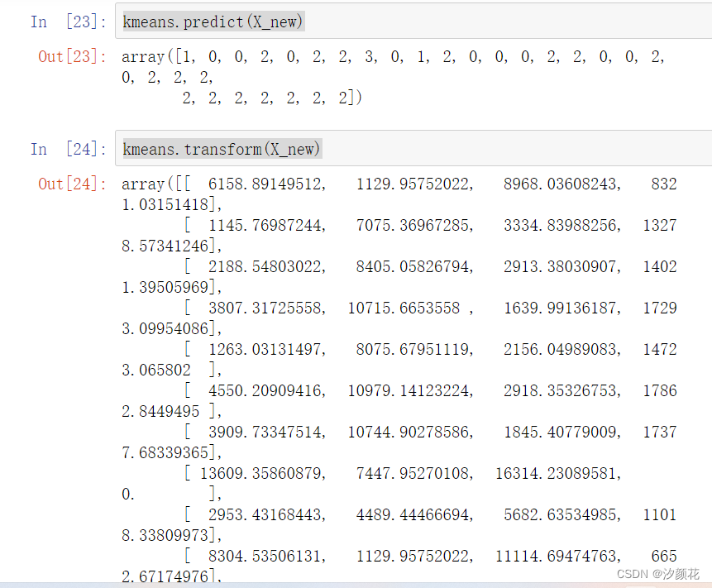
Task: Click the first line of Out[23] array output
Action: 393,57
